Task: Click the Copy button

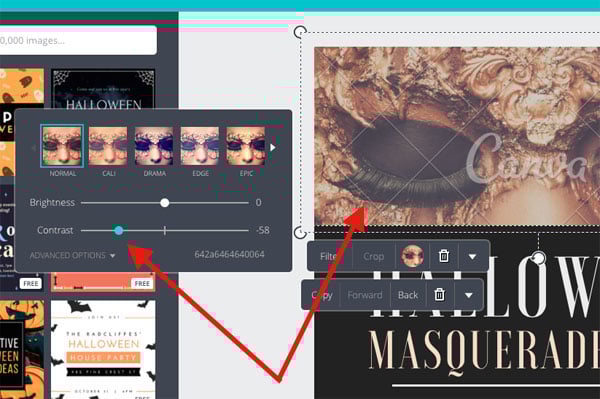Action: coord(322,295)
